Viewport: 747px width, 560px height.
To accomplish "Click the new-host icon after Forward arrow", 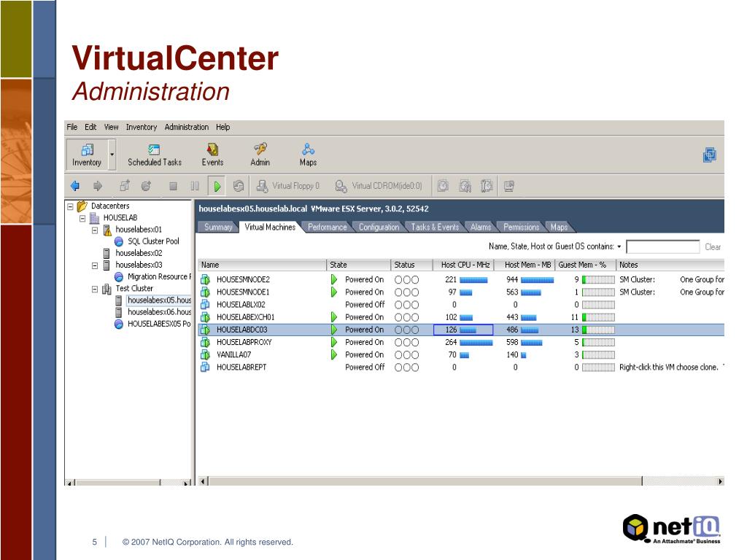I will pyautogui.click(x=125, y=186).
